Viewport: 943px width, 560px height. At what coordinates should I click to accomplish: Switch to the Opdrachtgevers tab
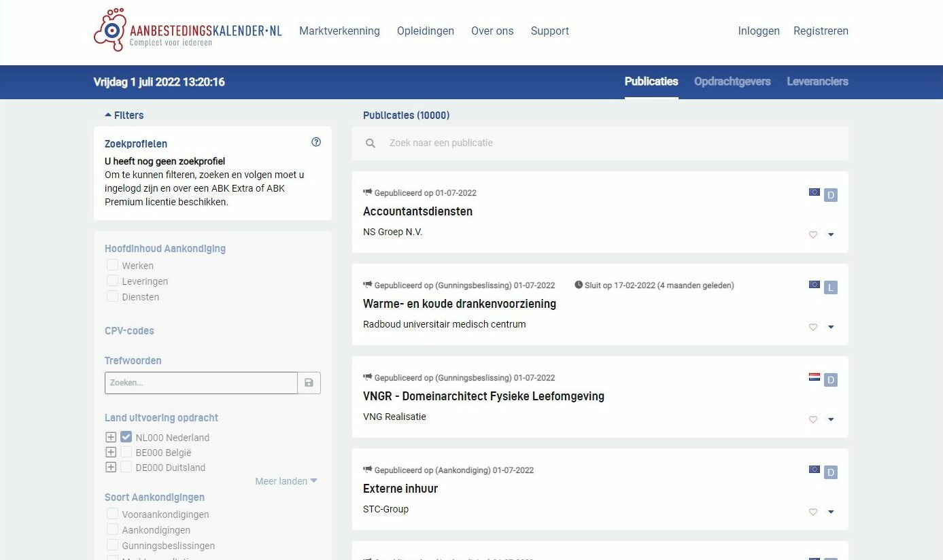pos(732,82)
